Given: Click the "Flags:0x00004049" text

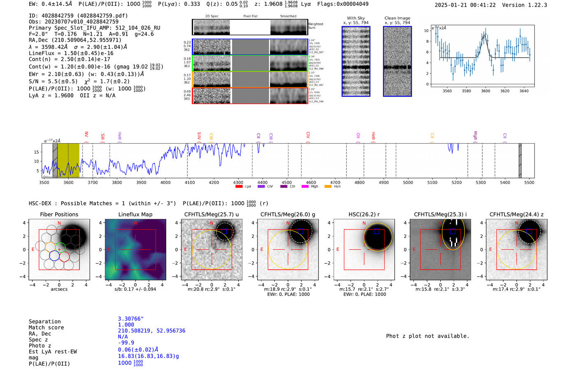Looking at the screenshot, I should click(x=343, y=4).
